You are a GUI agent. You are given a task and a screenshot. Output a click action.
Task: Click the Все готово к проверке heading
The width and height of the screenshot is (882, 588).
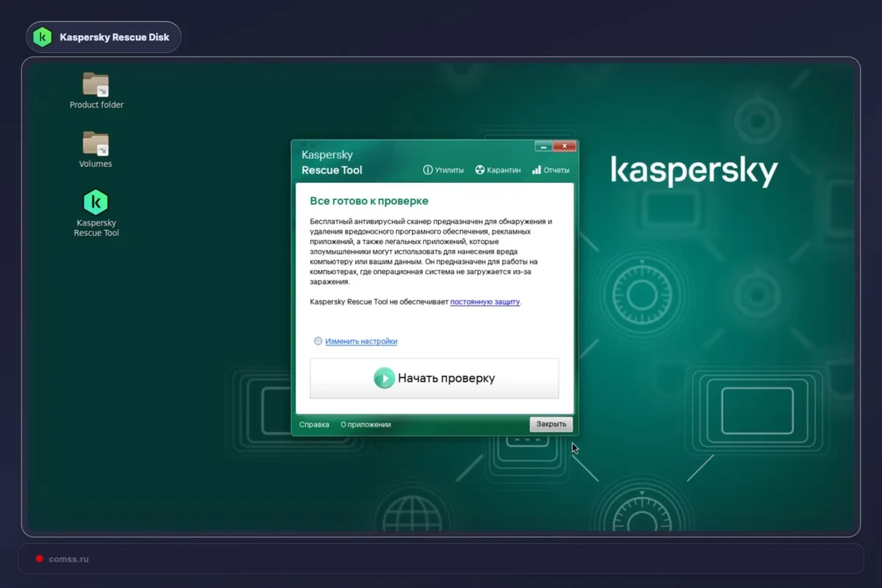369,201
